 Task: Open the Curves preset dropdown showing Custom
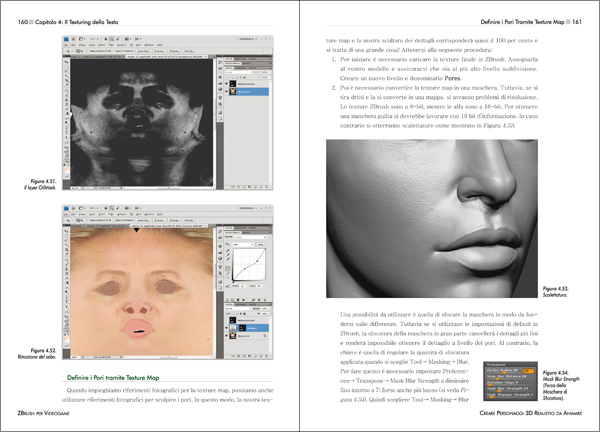click(x=250, y=237)
